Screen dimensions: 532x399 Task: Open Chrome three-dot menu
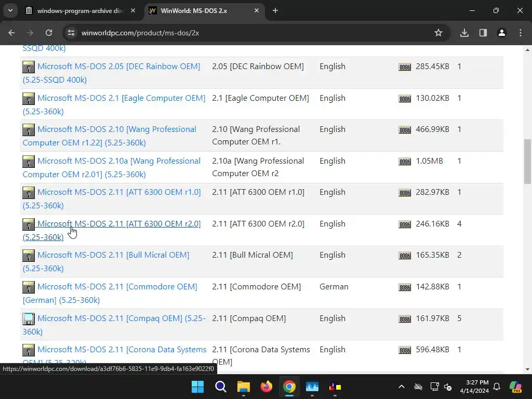(521, 33)
